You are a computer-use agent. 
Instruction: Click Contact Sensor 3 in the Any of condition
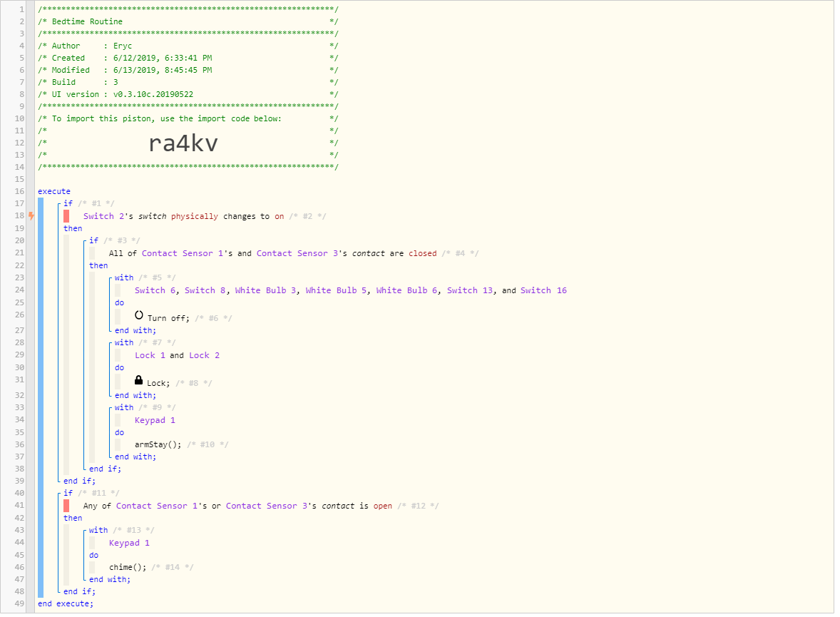click(x=267, y=506)
